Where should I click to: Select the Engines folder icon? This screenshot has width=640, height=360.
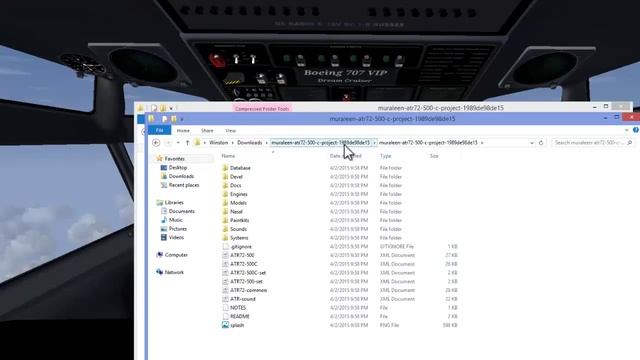click(x=225, y=194)
